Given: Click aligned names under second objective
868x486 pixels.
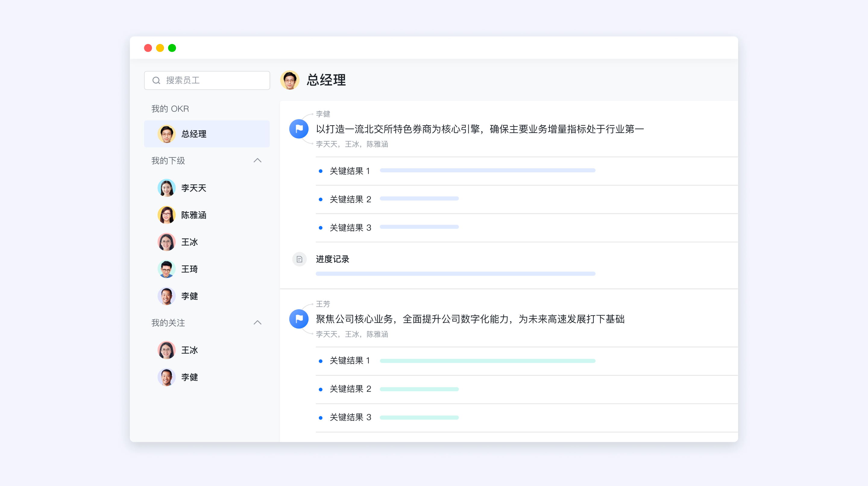Looking at the screenshot, I should [x=352, y=334].
